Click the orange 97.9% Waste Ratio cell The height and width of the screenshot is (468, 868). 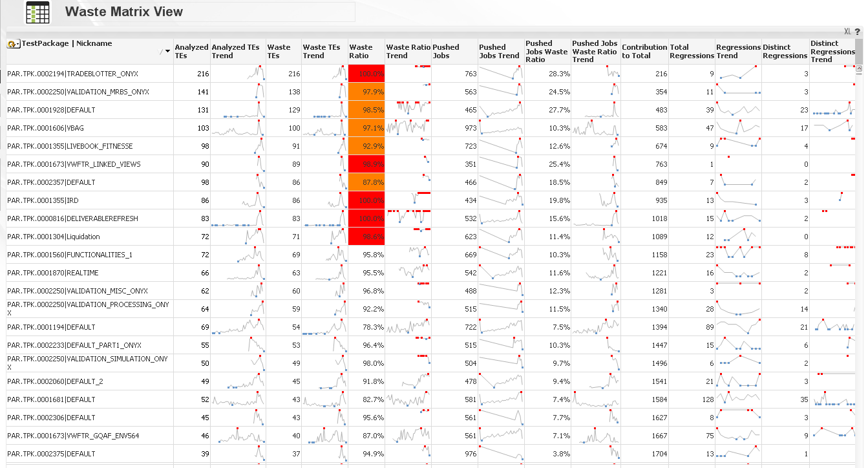tap(366, 92)
